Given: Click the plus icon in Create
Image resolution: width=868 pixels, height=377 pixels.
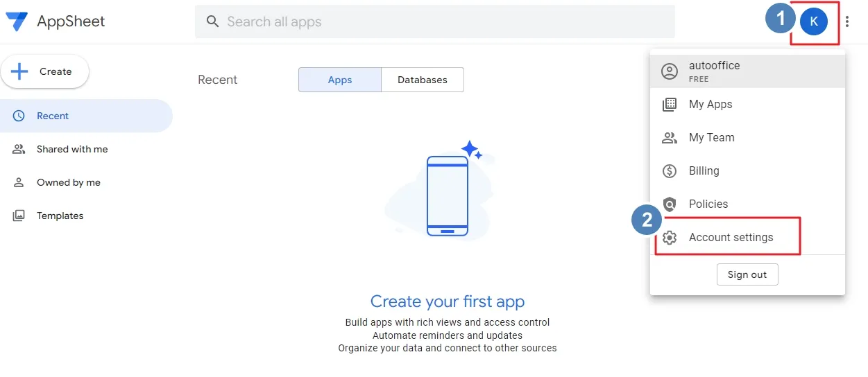Looking at the screenshot, I should tap(19, 71).
